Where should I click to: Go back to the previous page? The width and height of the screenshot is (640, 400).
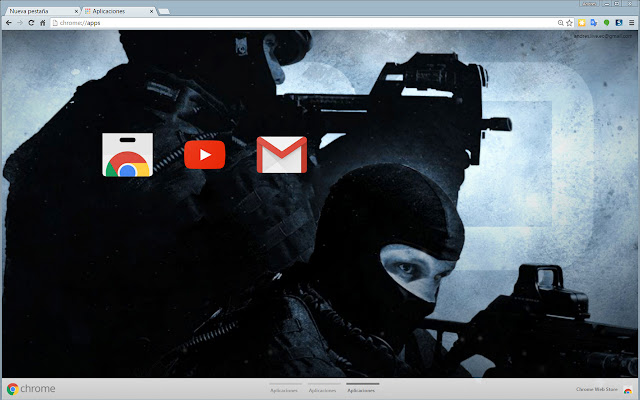[8, 22]
